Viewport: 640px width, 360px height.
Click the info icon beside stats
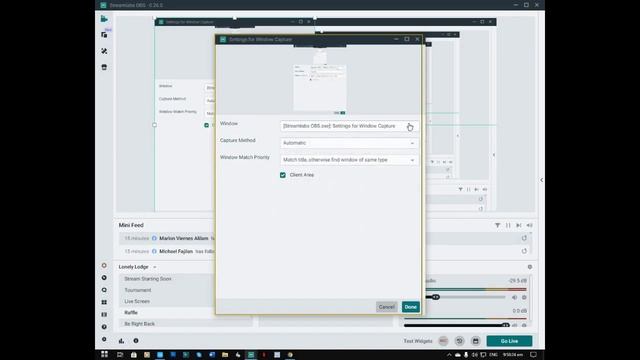pos(136,340)
